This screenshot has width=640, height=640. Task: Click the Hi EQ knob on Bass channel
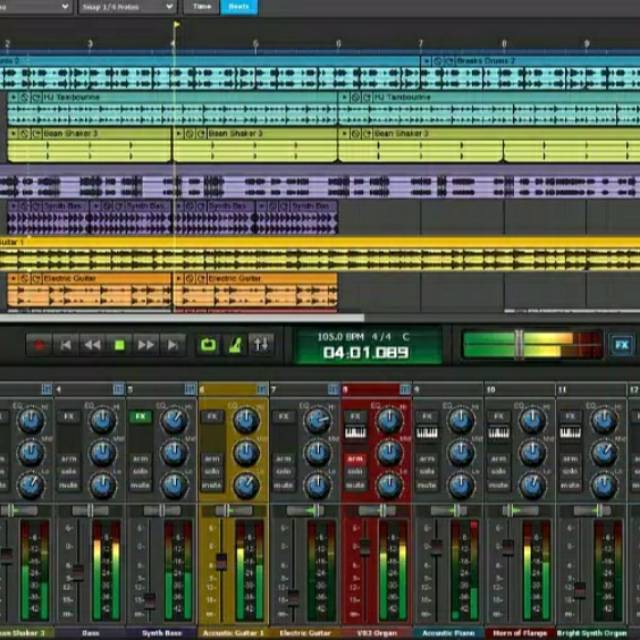[102, 421]
